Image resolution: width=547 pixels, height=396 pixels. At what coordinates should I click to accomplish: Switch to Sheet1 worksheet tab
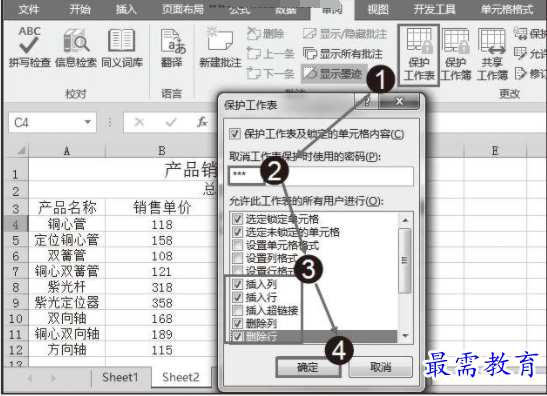coord(120,377)
